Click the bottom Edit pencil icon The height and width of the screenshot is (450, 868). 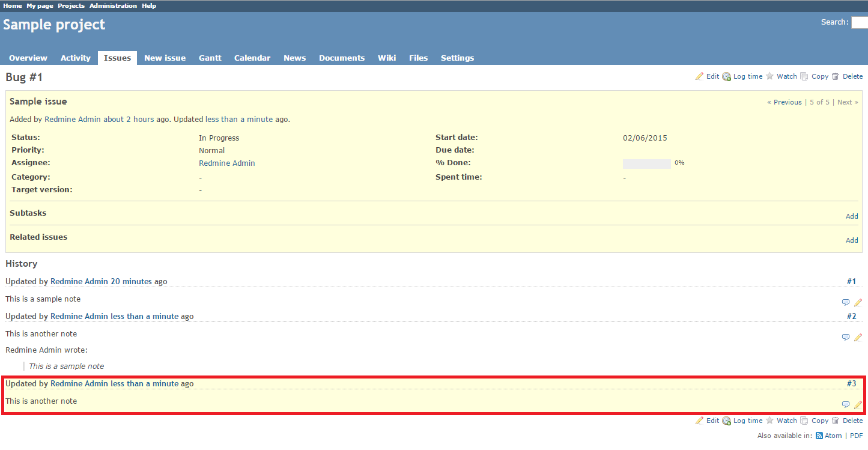[699, 421]
